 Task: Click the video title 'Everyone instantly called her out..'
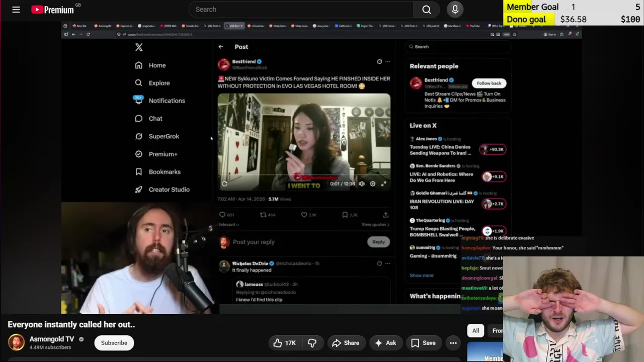point(71,324)
